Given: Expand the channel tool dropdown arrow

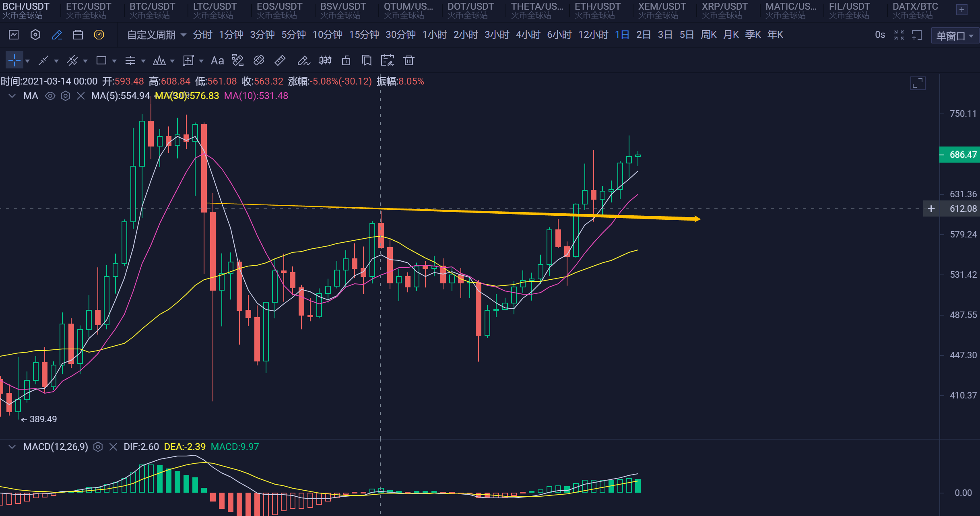Looking at the screenshot, I should 85,61.
